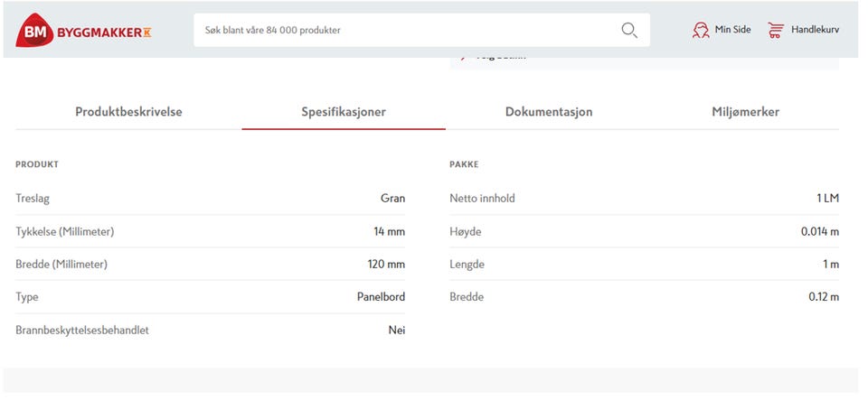Click the Brannbeskyttelsesbehandlet label
The width and height of the screenshot is (868, 410).
(x=82, y=331)
